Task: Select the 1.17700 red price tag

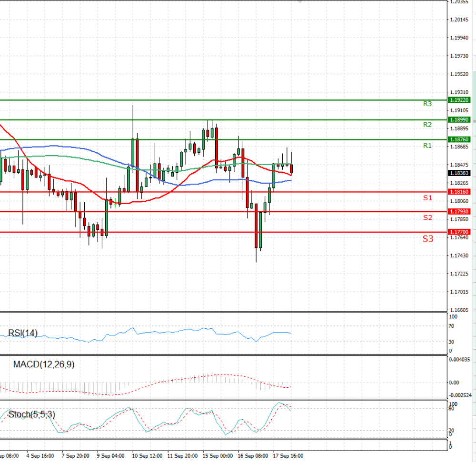Action: [459, 232]
